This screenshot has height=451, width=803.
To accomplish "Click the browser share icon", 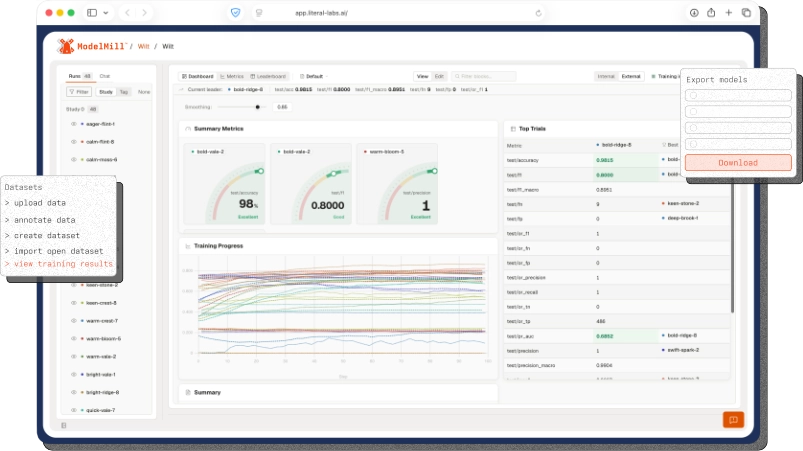I will pyautogui.click(x=711, y=13).
